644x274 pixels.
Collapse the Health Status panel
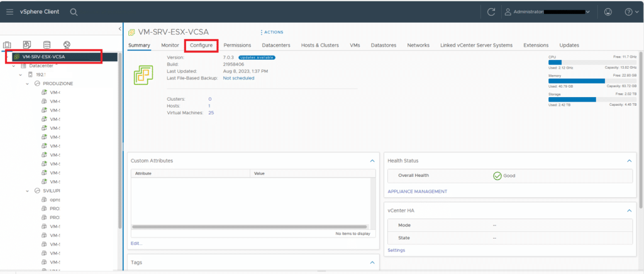tap(629, 161)
